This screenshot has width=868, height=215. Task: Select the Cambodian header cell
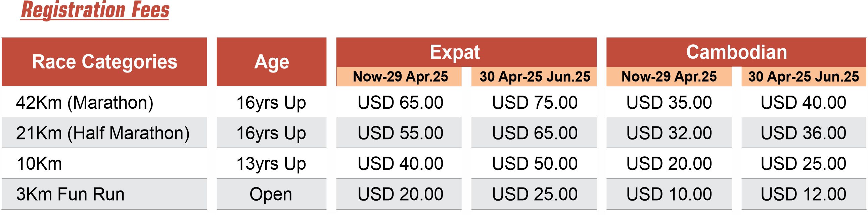[x=736, y=52]
